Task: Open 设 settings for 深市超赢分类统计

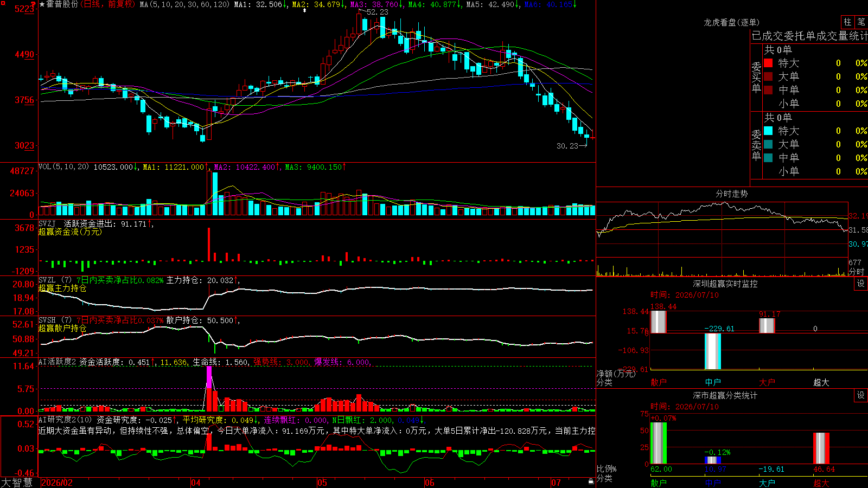Action: [x=861, y=395]
